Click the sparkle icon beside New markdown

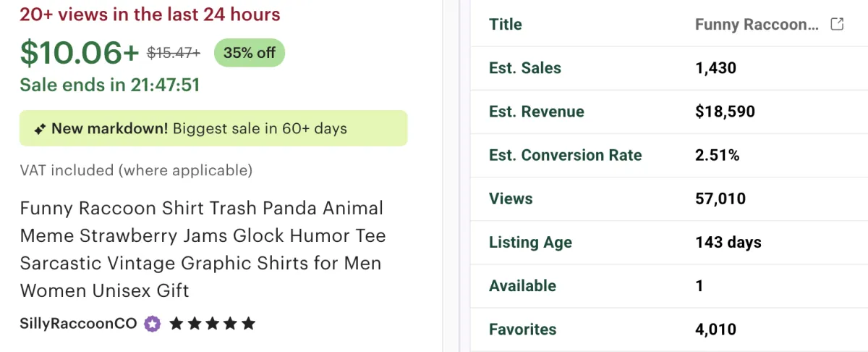41,129
